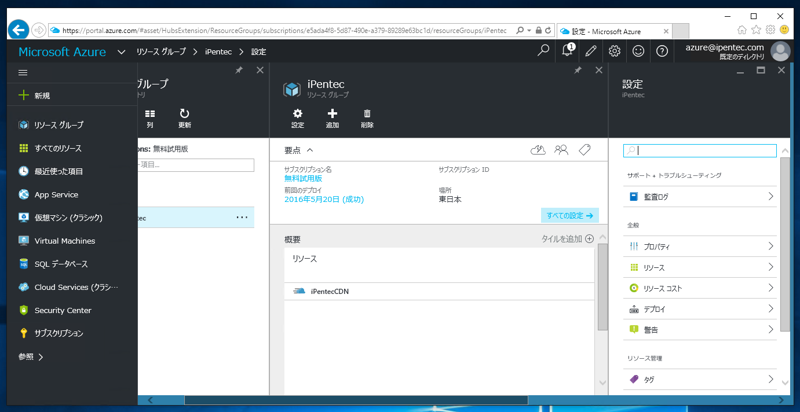Viewport: 800px width, 412px height.
Task: Click the user account avatar
Action: (x=780, y=51)
